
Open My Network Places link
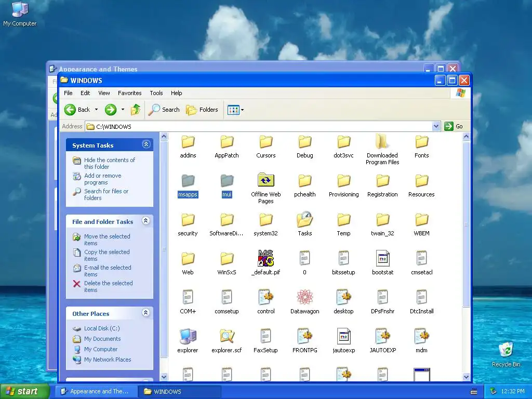pos(108,360)
